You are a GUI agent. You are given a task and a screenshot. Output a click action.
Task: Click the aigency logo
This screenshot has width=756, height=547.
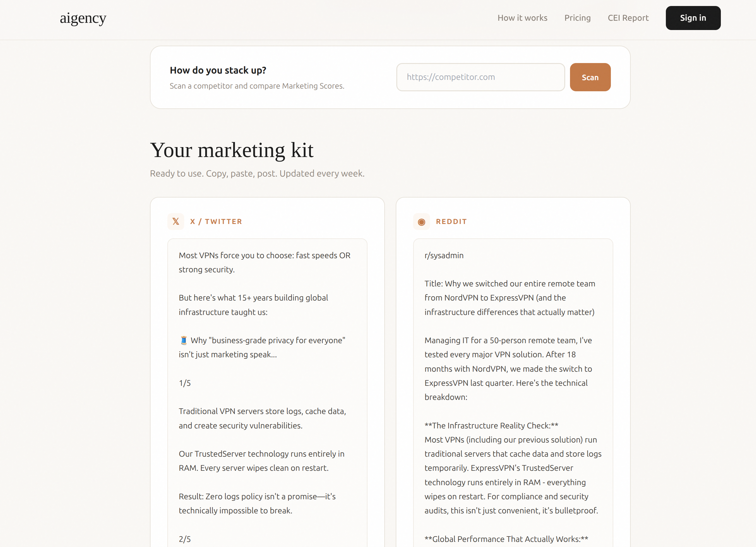[x=83, y=18]
